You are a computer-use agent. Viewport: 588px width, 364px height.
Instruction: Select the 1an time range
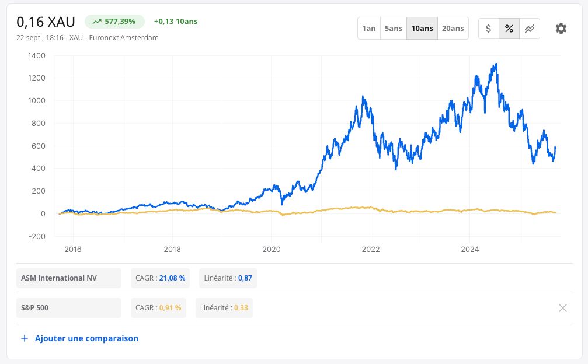[369, 28]
